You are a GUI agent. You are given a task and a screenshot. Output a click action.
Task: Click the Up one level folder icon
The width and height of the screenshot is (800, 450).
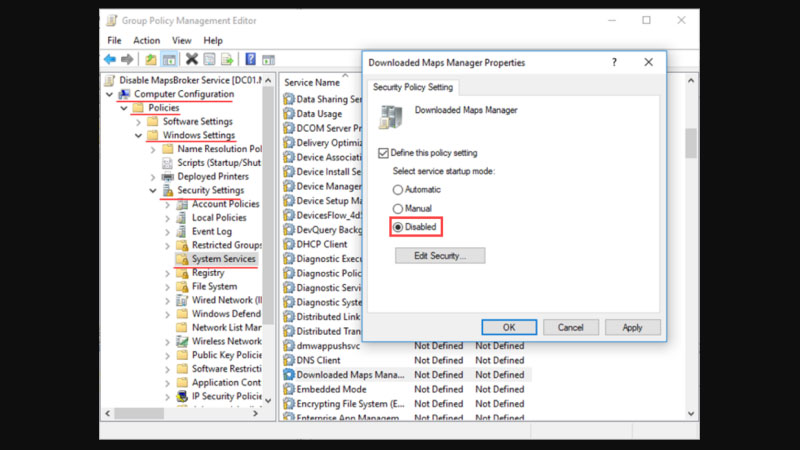coord(151,60)
